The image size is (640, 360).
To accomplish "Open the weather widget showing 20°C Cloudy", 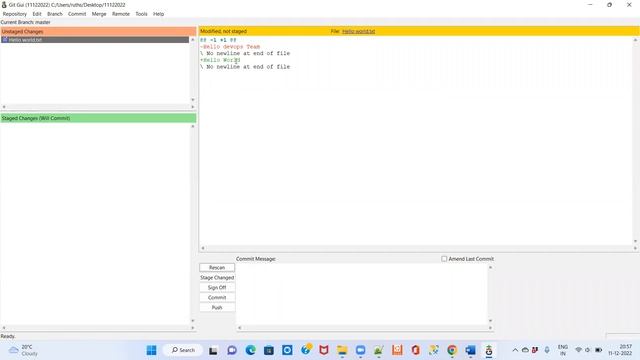I will point(24,350).
